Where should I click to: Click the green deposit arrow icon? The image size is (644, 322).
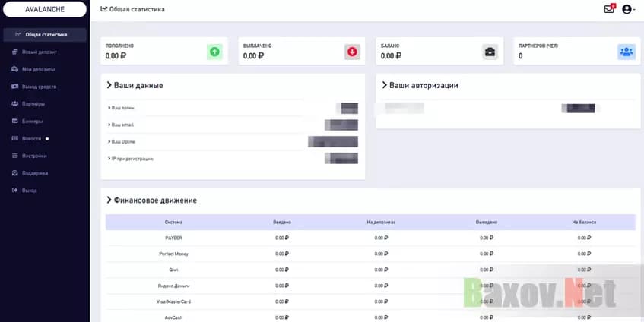click(x=214, y=52)
